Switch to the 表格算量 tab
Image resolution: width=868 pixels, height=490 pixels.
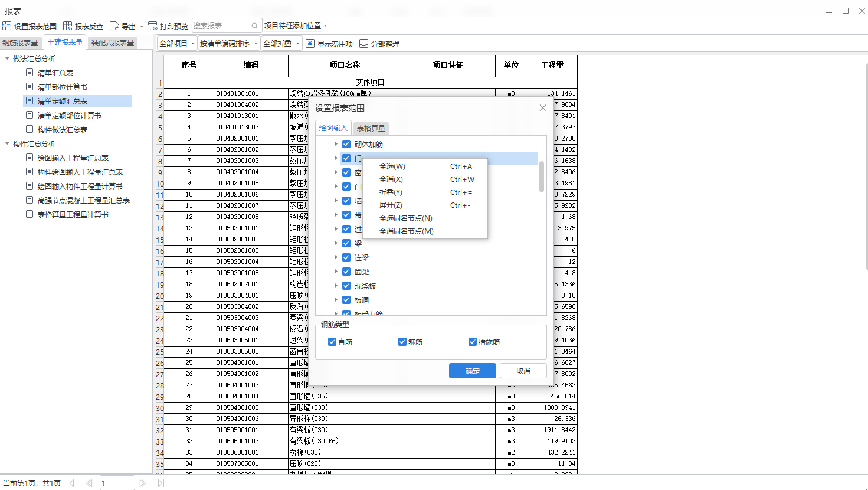[x=371, y=128]
